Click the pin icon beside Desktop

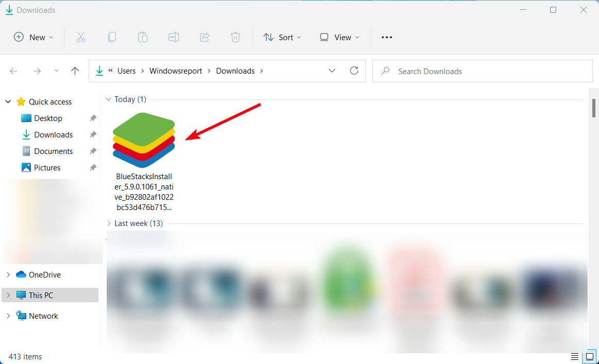click(93, 118)
